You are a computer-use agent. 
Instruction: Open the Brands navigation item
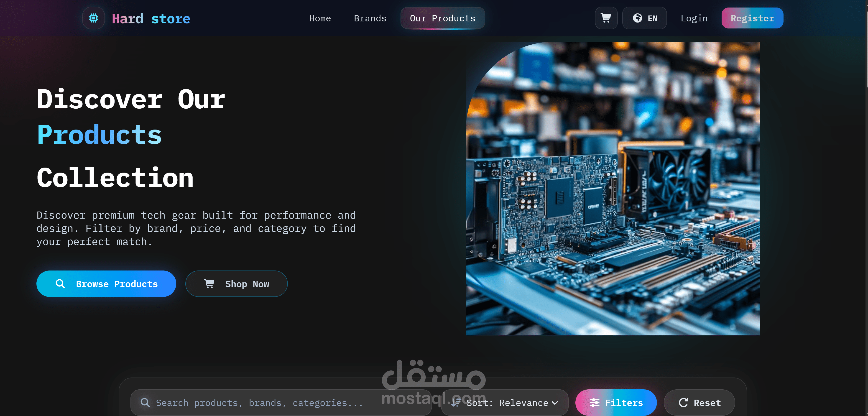tap(370, 18)
